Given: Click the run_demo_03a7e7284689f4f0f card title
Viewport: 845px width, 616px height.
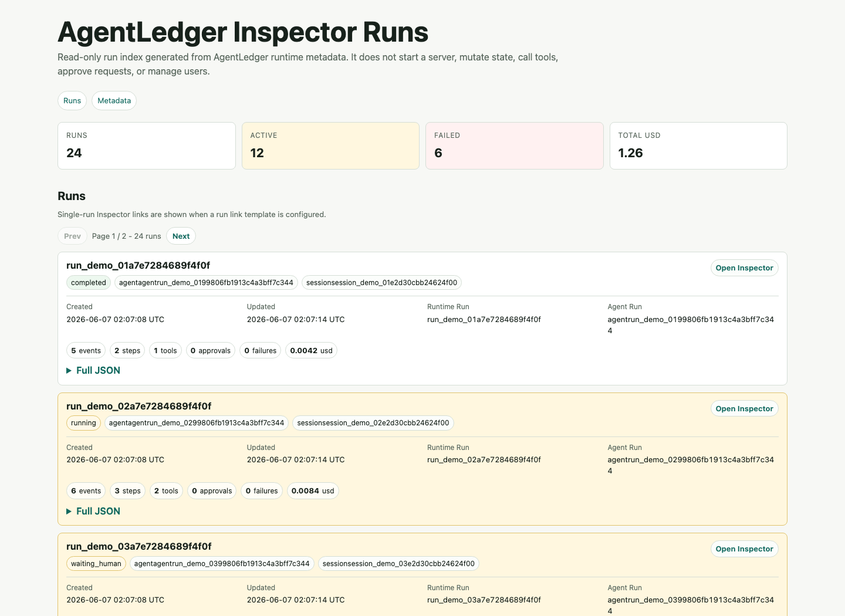Looking at the screenshot, I should pos(138,547).
